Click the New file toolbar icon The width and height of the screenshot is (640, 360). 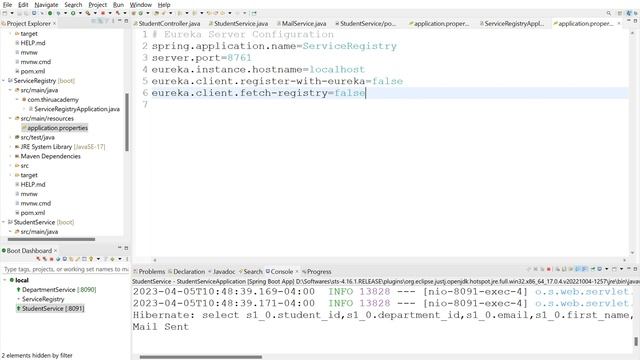5,13
